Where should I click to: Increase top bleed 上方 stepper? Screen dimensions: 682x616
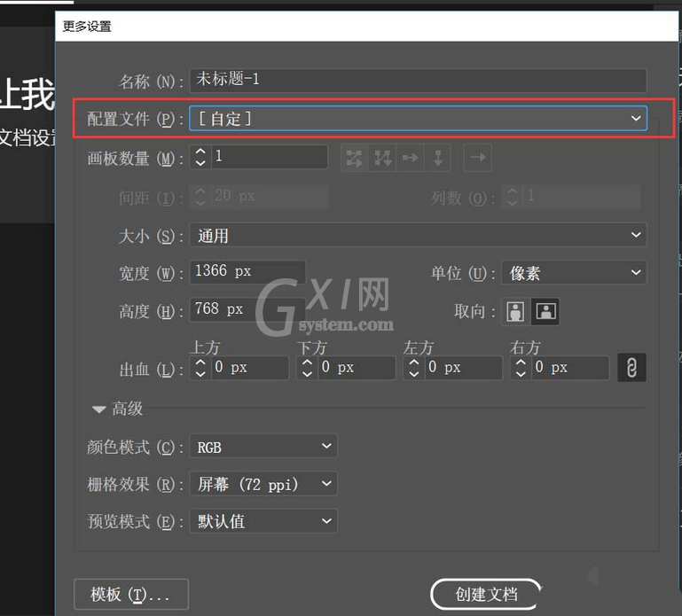(x=200, y=363)
